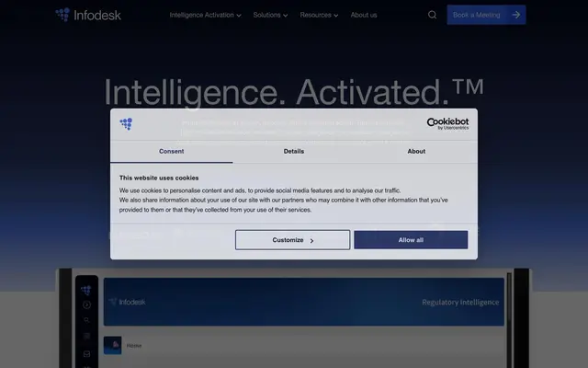The width and height of the screenshot is (588, 368).
Task: Open the About us page
Action: (364, 15)
